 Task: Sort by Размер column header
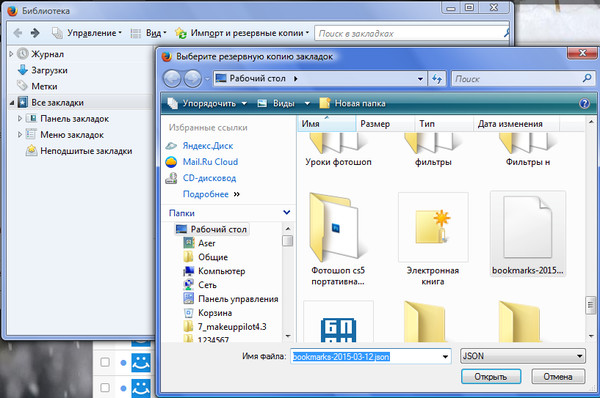pyautogui.click(x=385, y=124)
